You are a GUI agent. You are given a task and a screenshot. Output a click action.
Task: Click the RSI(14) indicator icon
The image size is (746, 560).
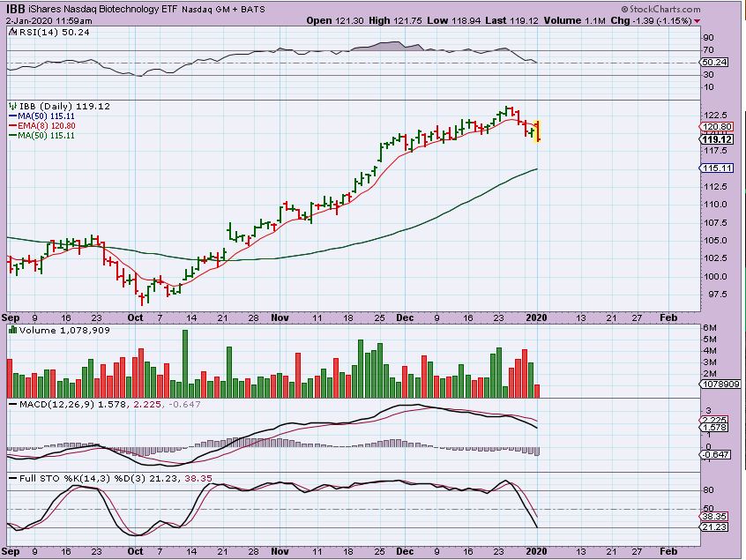coord(13,32)
